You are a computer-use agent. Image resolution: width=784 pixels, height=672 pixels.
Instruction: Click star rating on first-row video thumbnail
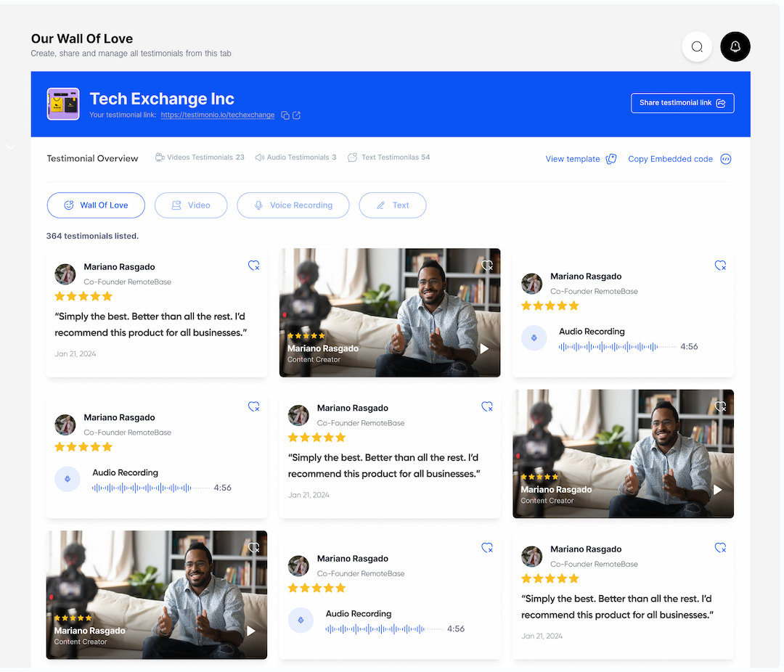pyautogui.click(x=306, y=336)
